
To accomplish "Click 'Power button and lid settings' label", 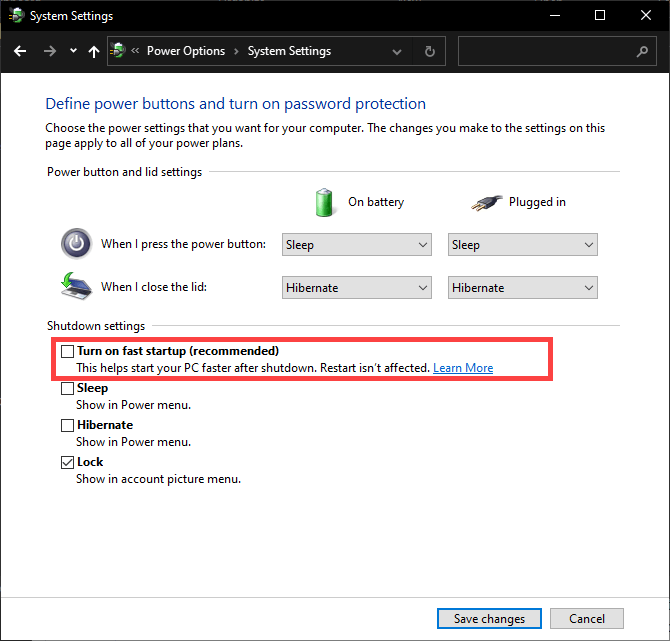I will 124,172.
